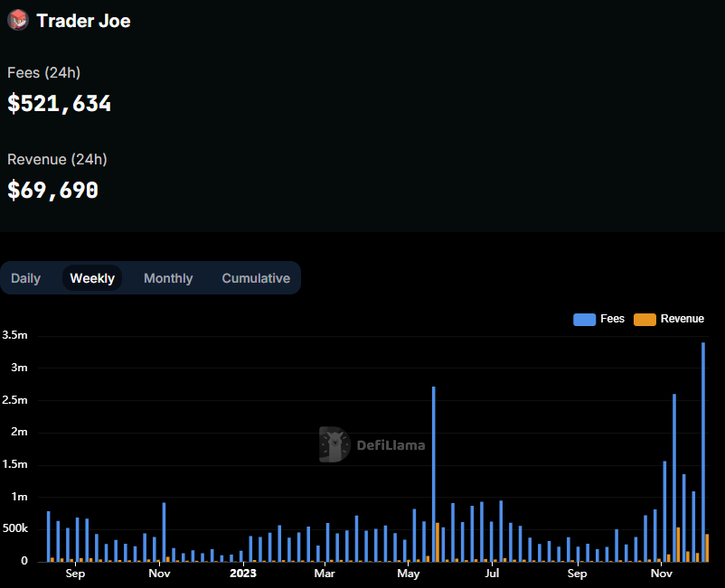Click the 2.5m y-axis label
Viewport: 725px width, 588px height.
pos(14,400)
